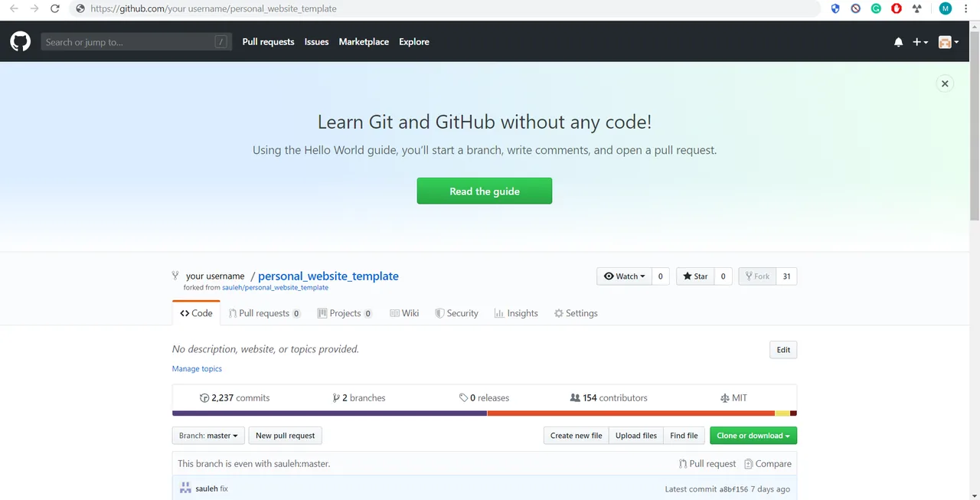Click the blue shield extension icon
Screen dimensions: 980x500
835,8
